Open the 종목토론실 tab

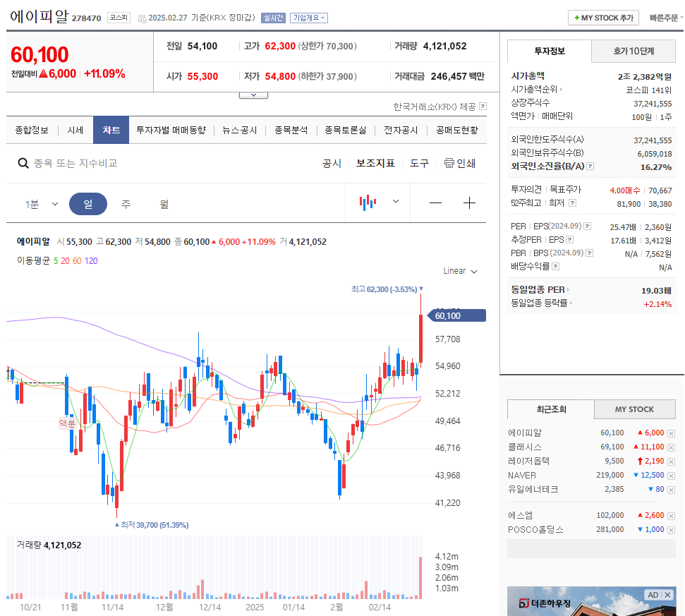coord(346,131)
